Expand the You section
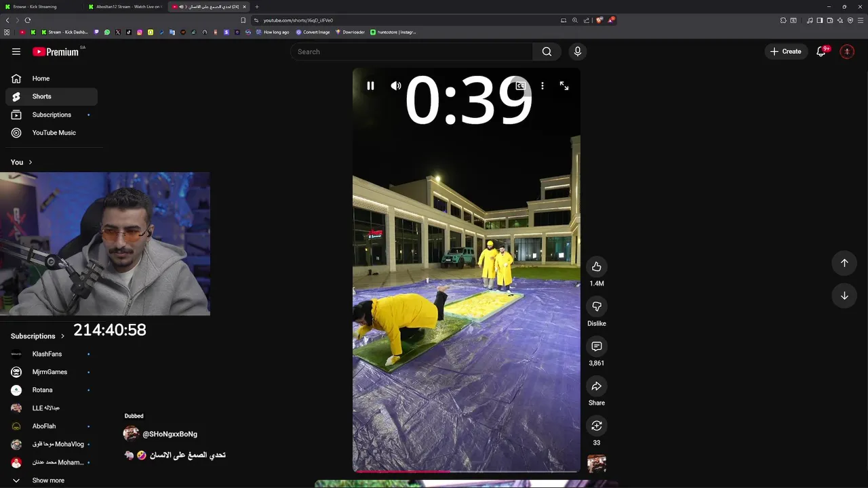 click(x=22, y=162)
